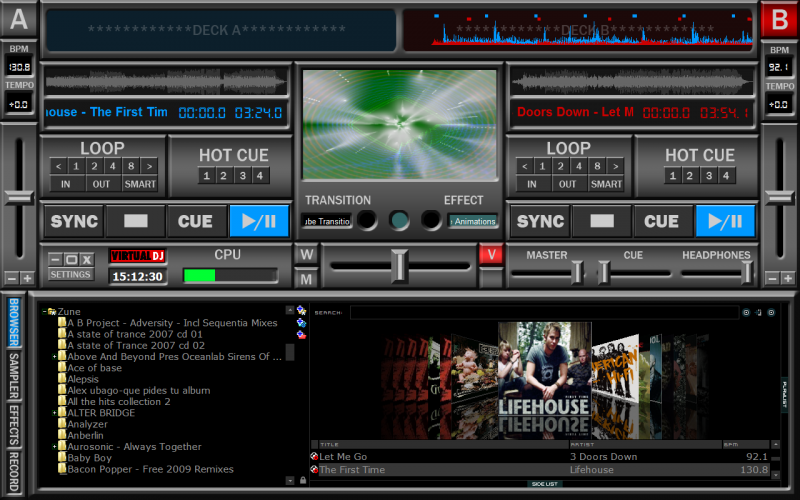Click the Deck B pitch minus button

pos(772,278)
